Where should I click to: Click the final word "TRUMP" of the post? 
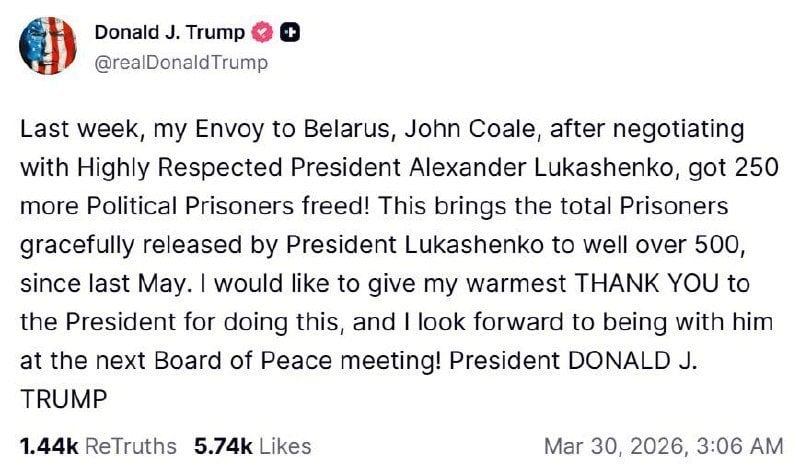click(x=62, y=397)
